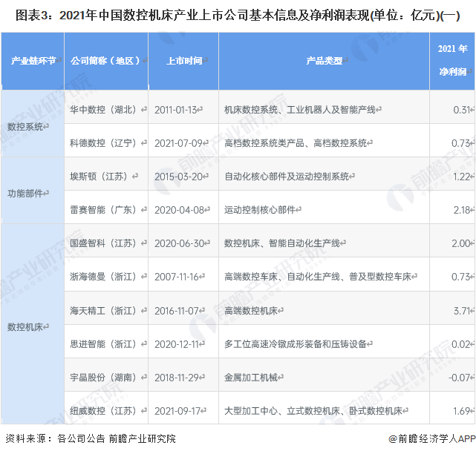The image size is (476, 454).
Task: Click net profit value 2.00
Action: (461, 243)
